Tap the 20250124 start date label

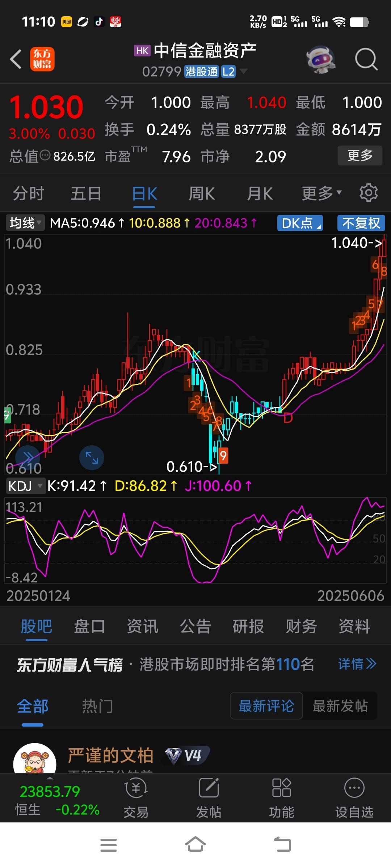point(38,596)
